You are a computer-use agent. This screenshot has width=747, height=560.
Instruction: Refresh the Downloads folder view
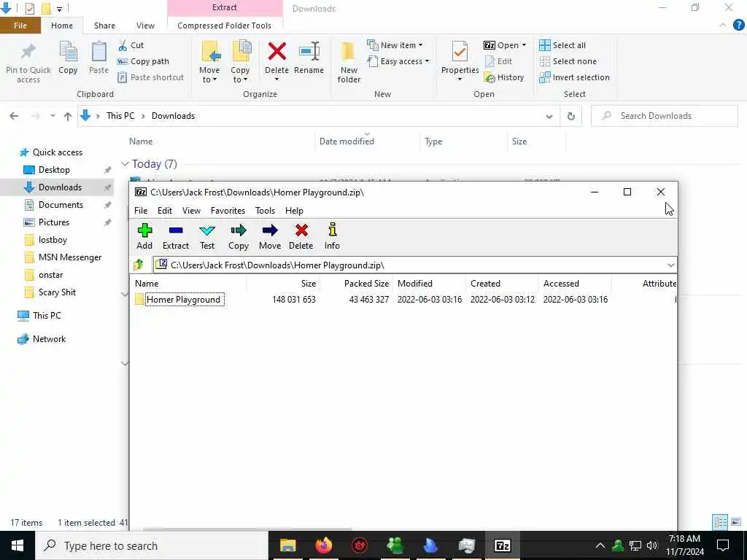pos(570,116)
